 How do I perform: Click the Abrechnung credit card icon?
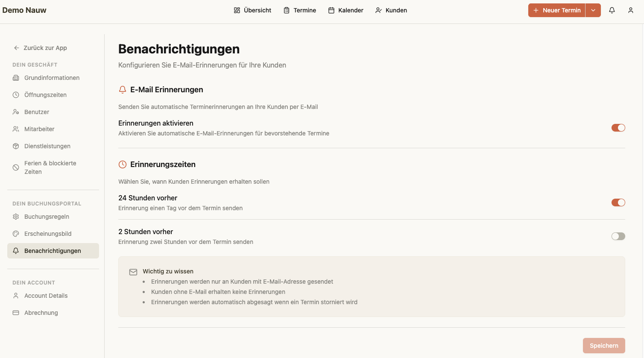16,313
